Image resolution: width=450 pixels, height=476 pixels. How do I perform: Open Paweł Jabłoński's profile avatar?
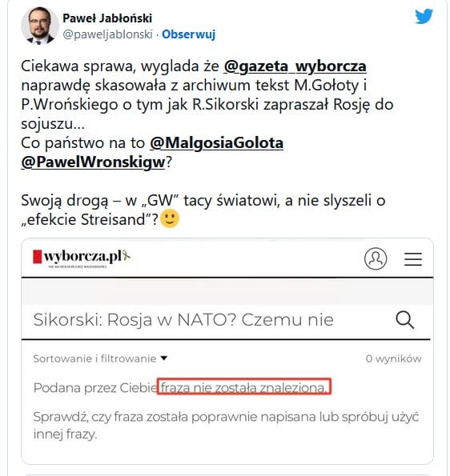click(x=40, y=26)
